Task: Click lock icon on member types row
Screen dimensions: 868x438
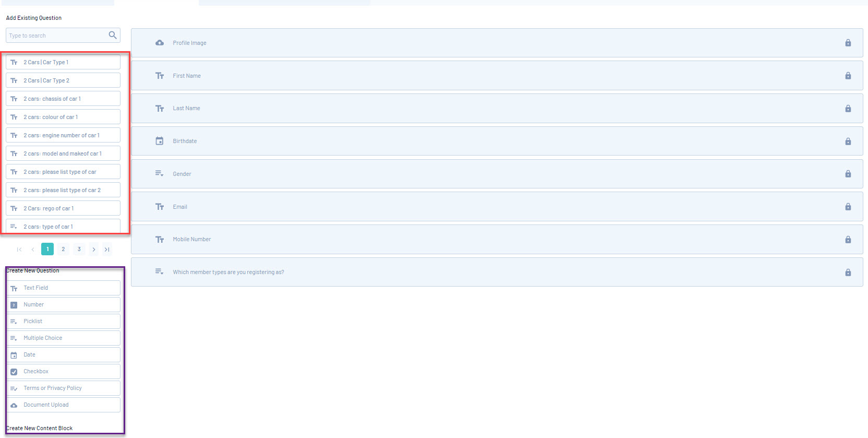Action: 848,273
